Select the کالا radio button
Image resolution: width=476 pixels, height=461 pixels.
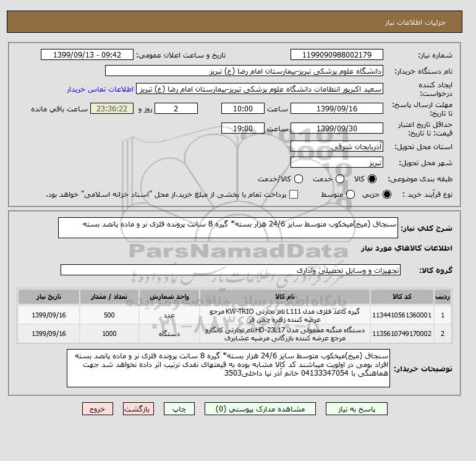372,179
